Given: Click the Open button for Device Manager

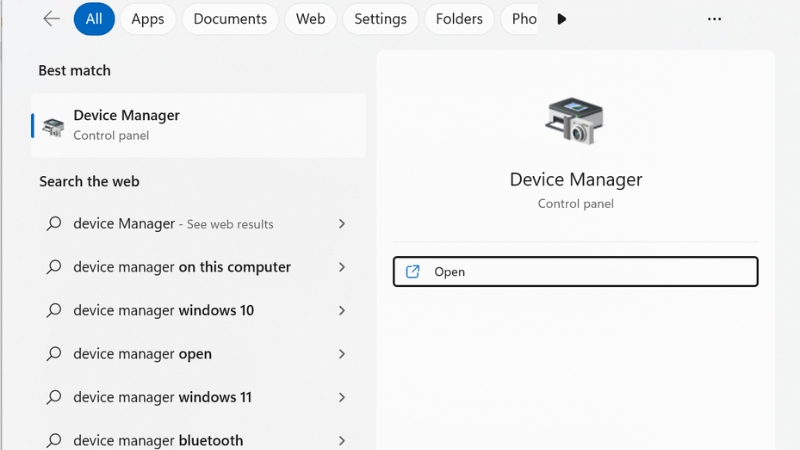Looking at the screenshot, I should coord(576,271).
